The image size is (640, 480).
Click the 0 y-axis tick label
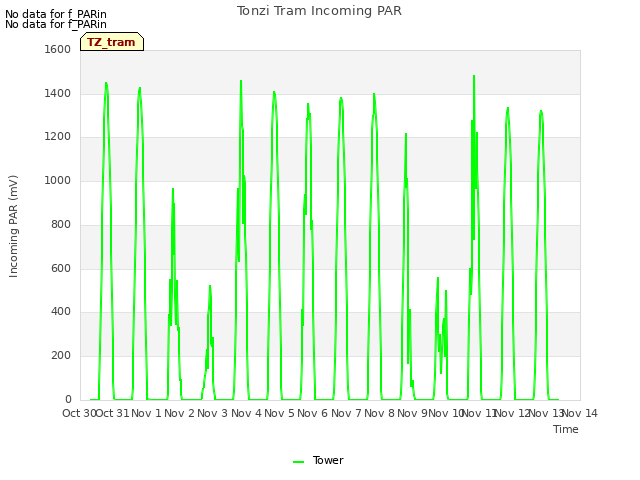click(68, 399)
